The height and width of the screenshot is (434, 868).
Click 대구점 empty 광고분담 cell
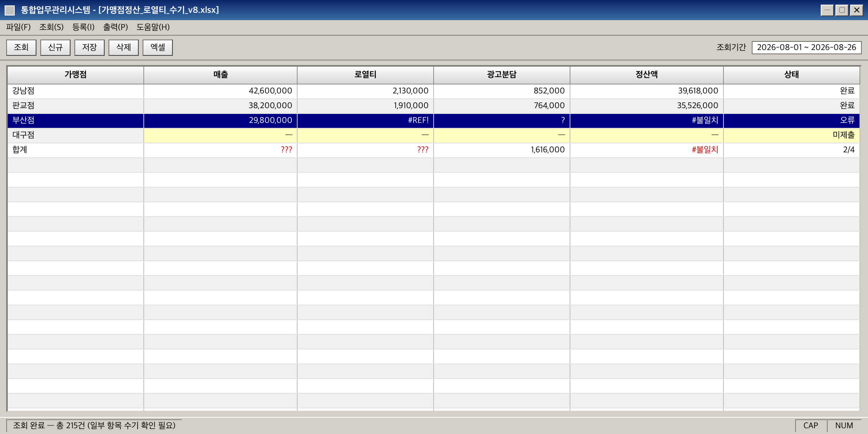(502, 135)
